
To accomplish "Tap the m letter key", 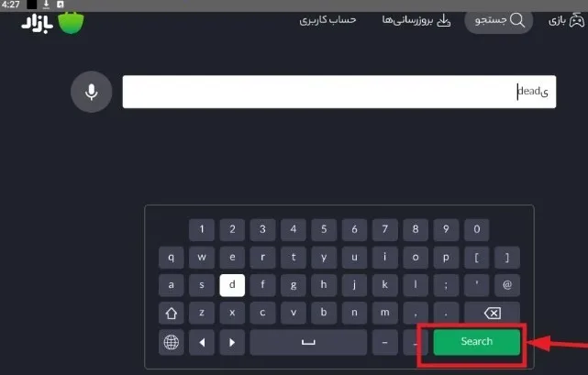I will 384,313.
